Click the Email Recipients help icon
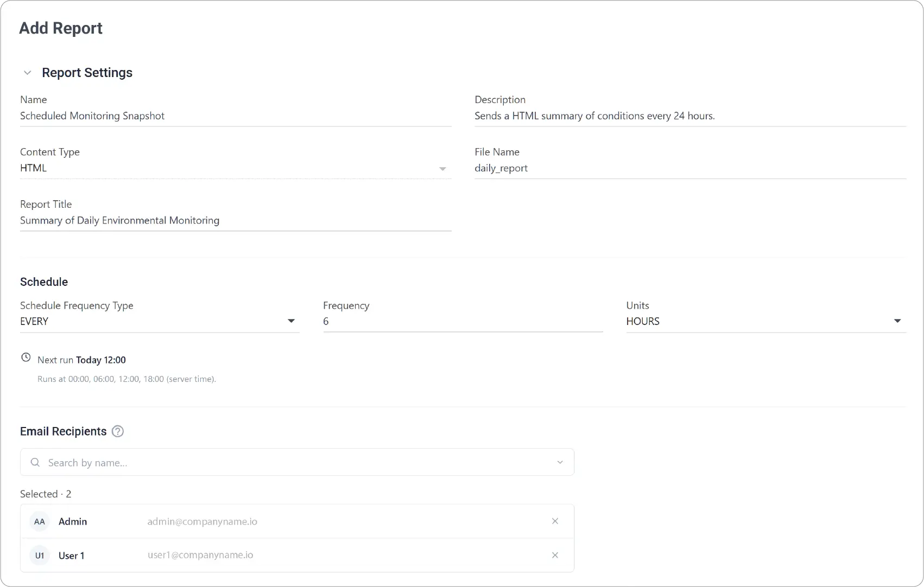Screen dimensions: 924x587 pyautogui.click(x=118, y=431)
